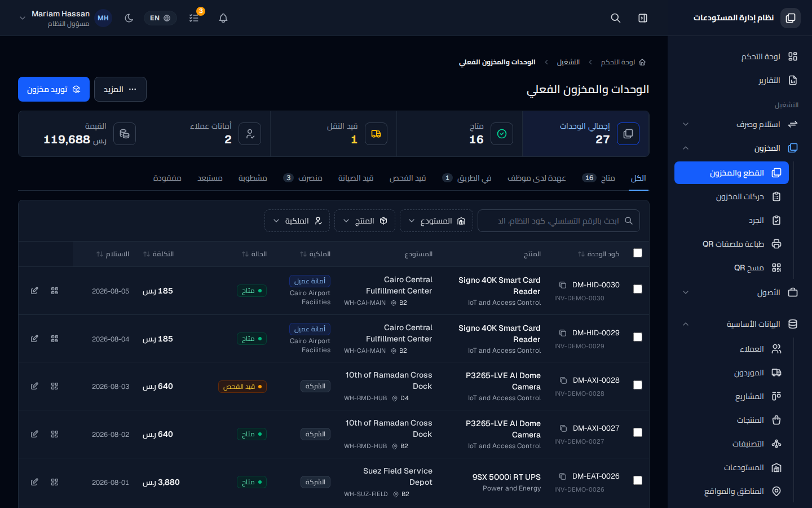Check the DM-AXI-0027 row checkbox
This screenshot has height=508, width=812.
tap(638, 432)
